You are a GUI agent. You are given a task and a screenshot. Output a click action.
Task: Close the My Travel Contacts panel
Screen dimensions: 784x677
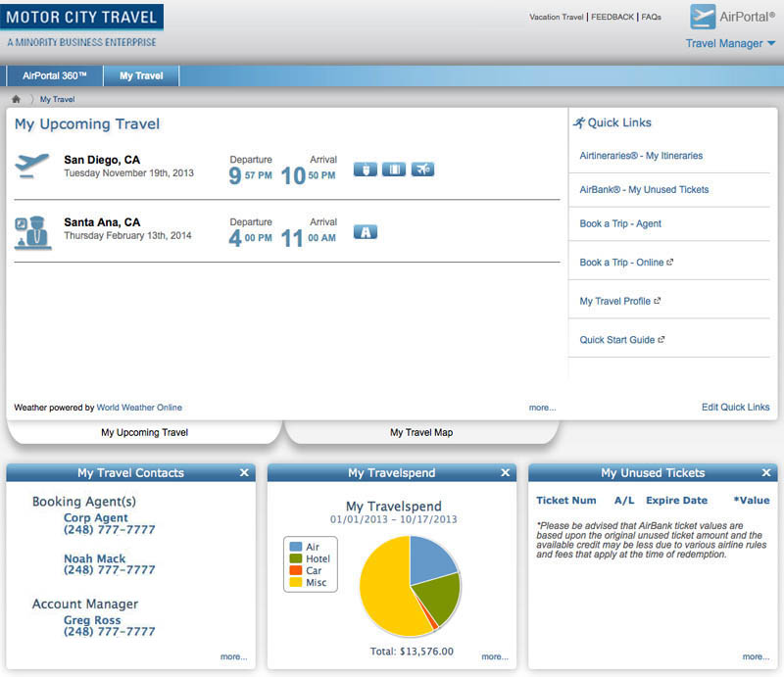(x=244, y=472)
